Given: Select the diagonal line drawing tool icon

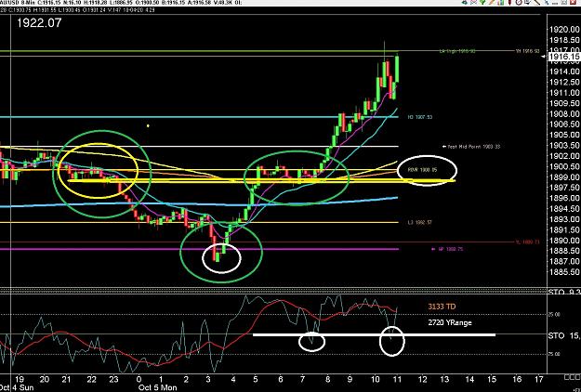Looking at the screenshot, I should click(x=537, y=2).
